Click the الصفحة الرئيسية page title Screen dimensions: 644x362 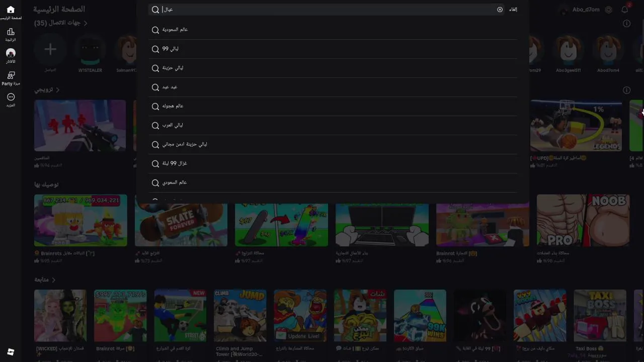(x=59, y=9)
